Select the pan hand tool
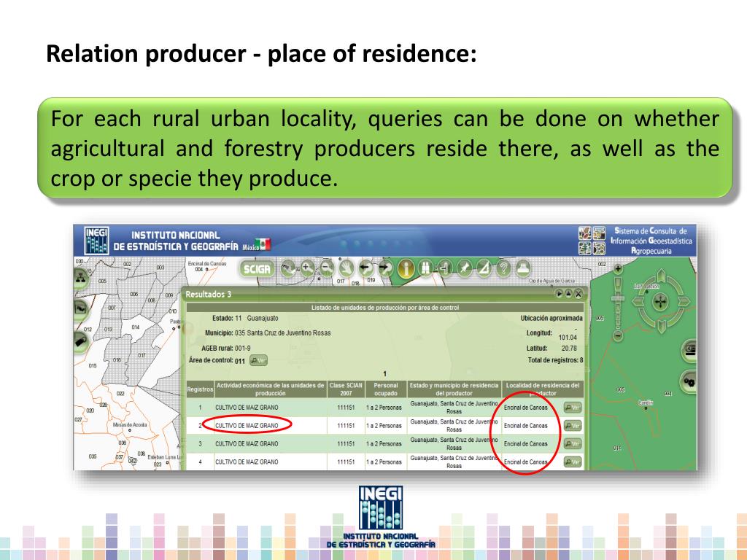 pyautogui.click(x=347, y=268)
